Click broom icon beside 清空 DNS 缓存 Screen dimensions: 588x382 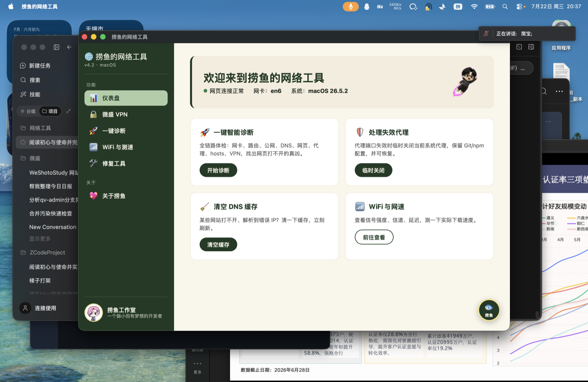click(x=205, y=207)
